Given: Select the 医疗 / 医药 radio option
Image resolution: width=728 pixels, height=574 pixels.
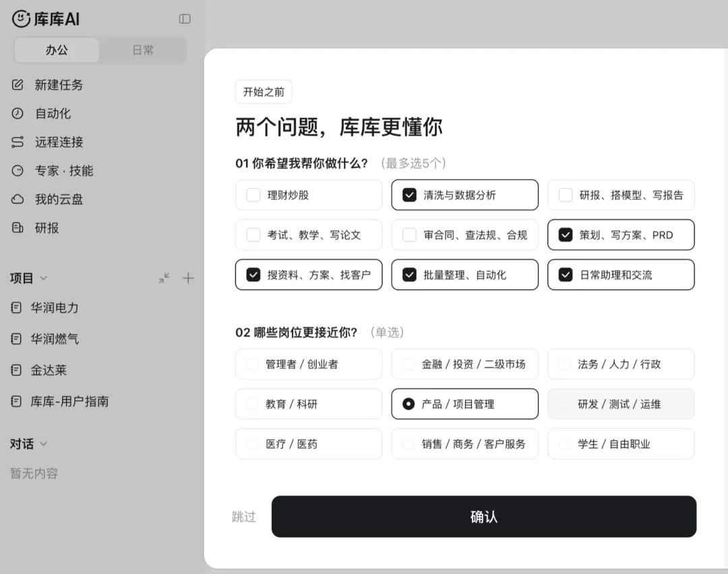Looking at the screenshot, I should pos(309,444).
